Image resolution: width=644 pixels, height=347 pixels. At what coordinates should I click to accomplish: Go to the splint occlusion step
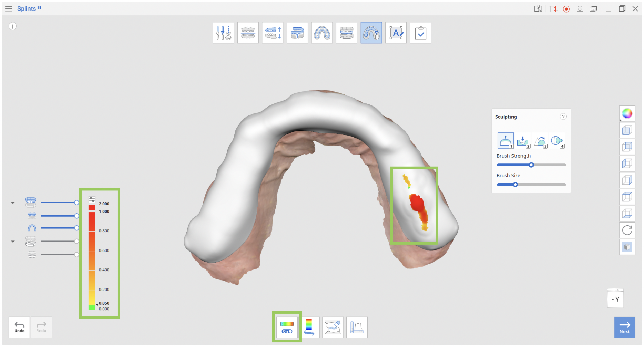pos(346,33)
